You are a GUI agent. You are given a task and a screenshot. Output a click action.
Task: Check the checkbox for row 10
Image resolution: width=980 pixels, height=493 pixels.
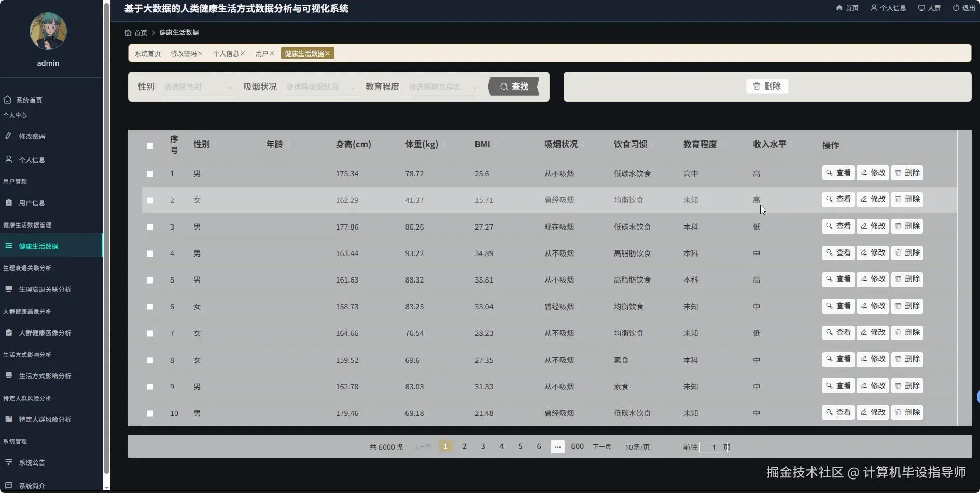(150, 413)
